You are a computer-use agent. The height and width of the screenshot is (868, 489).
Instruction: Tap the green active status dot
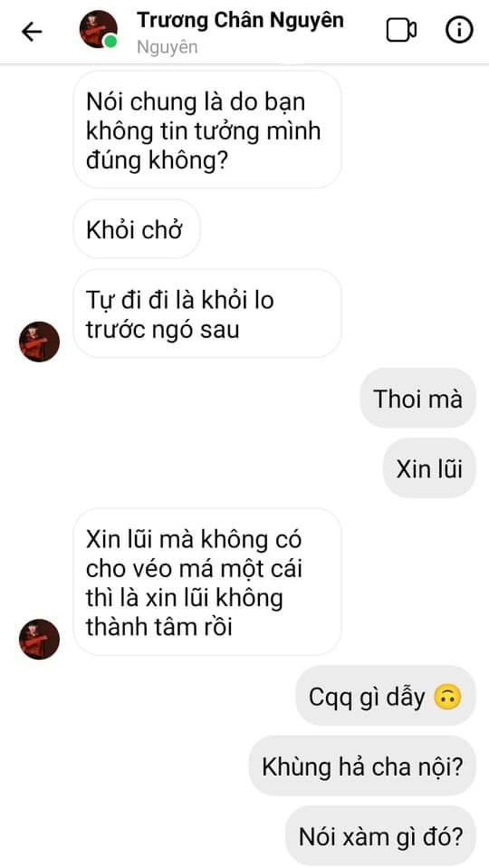click(x=110, y=42)
